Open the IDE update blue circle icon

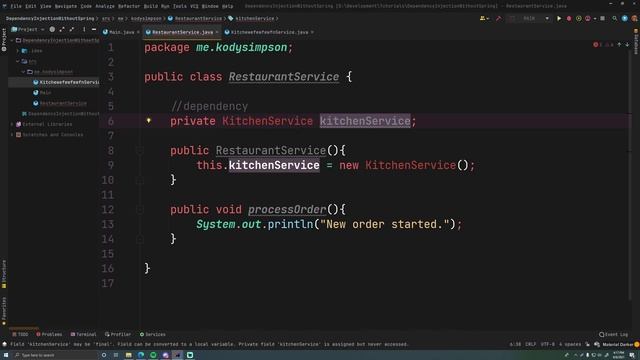(624, 18)
